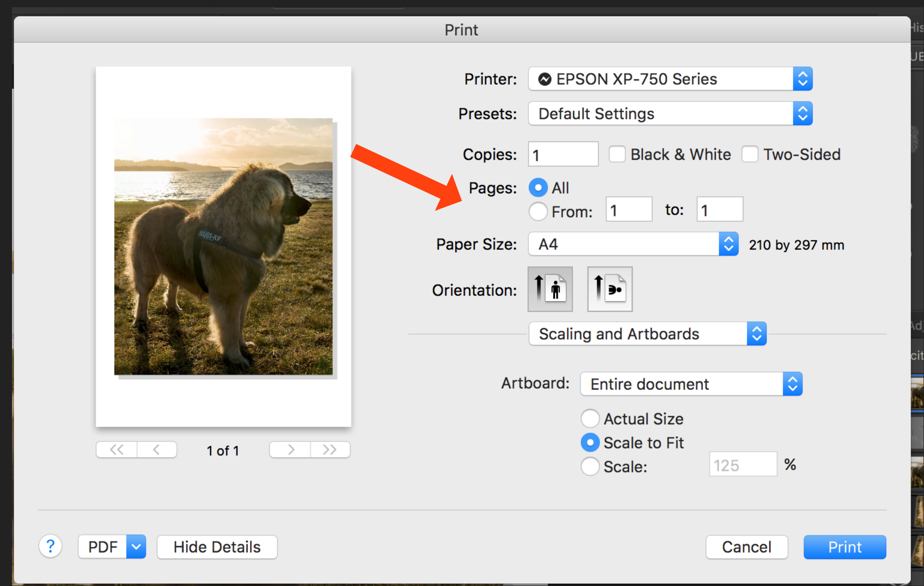Select portrait orientation icon
924x586 pixels.
click(550, 289)
